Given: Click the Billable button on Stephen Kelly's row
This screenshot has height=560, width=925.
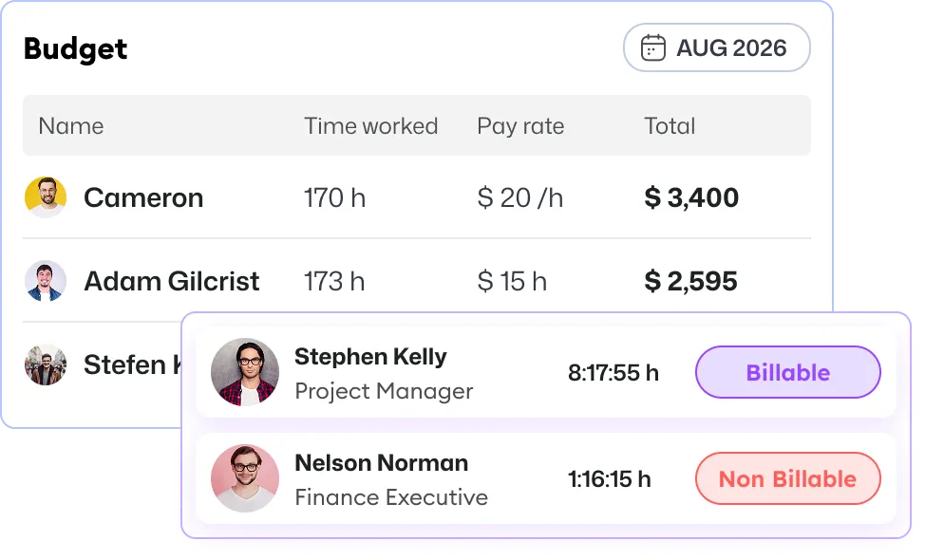Looking at the screenshot, I should pos(787,372).
